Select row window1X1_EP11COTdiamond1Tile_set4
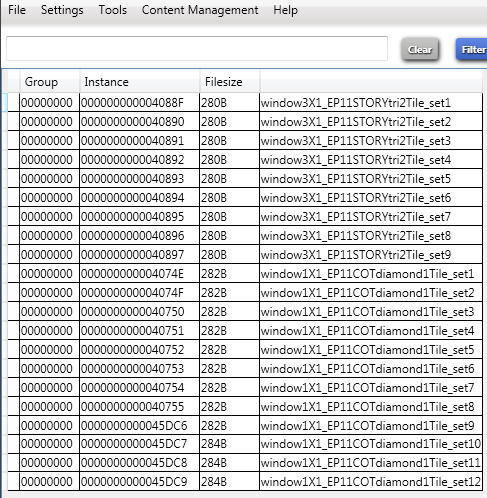 (x=245, y=331)
